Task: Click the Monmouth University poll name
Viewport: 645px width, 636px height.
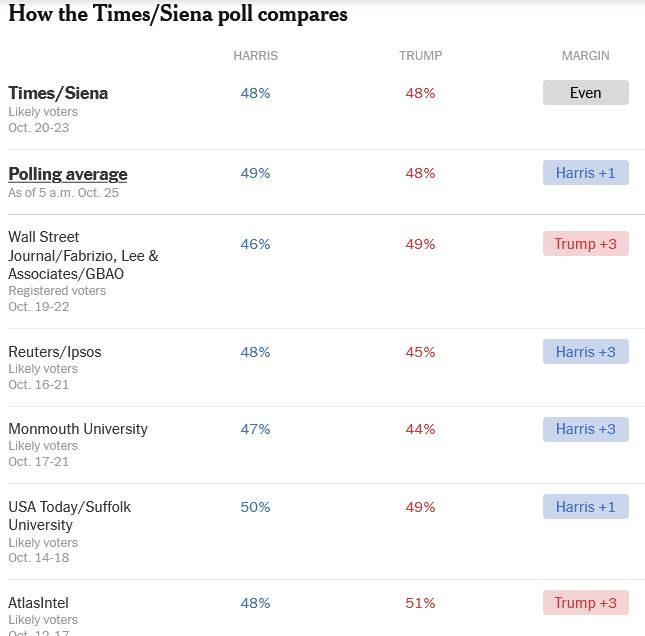Action: pos(78,429)
